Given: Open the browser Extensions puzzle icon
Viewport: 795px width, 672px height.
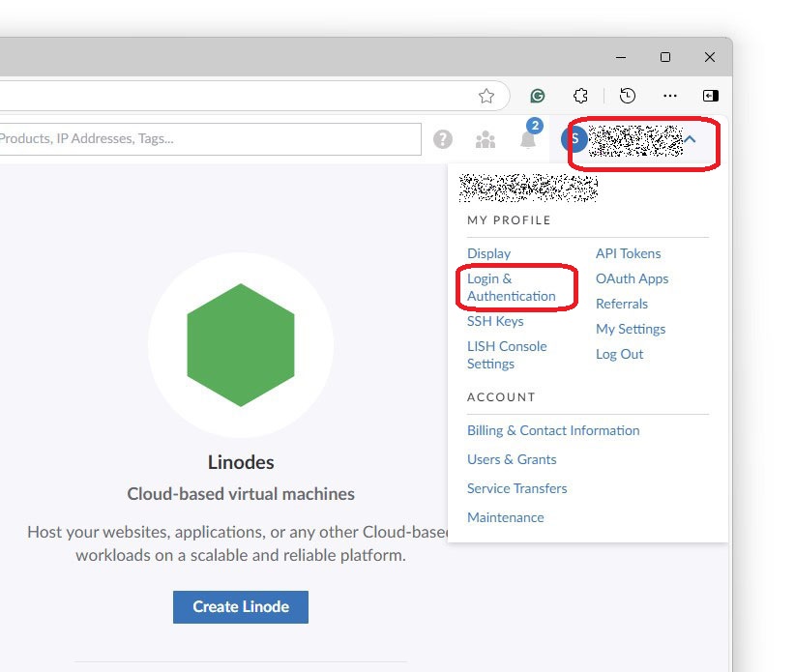Looking at the screenshot, I should 580,96.
